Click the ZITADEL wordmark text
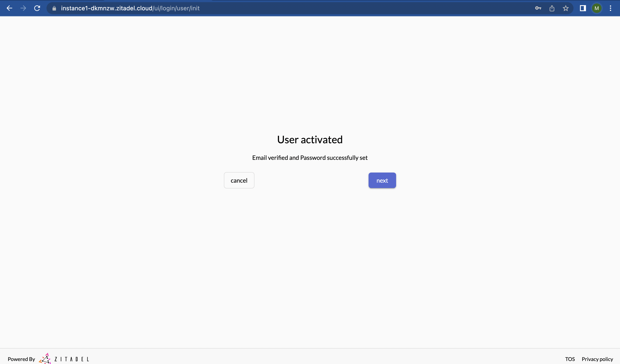Screen dimensions: 620x364 pyautogui.click(x=72, y=359)
